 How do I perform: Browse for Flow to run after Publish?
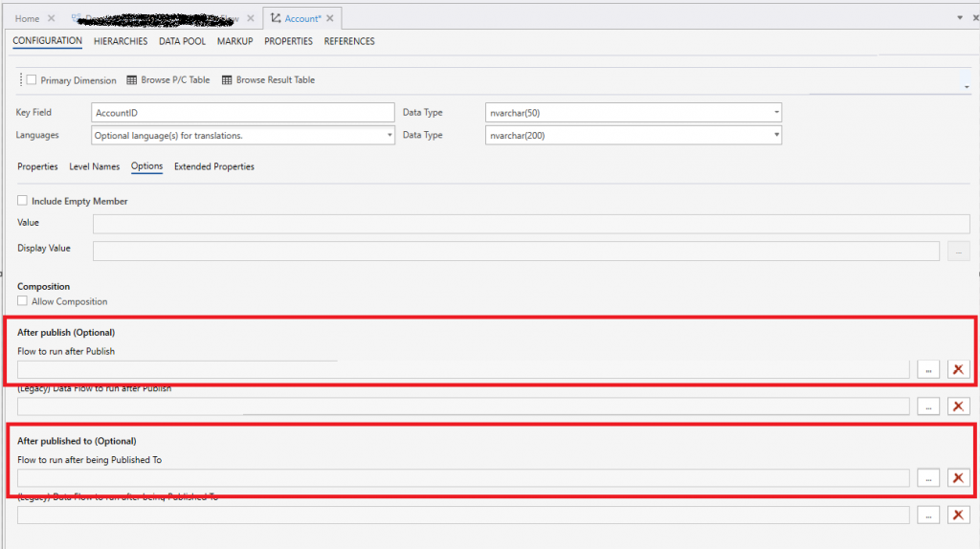click(x=928, y=369)
